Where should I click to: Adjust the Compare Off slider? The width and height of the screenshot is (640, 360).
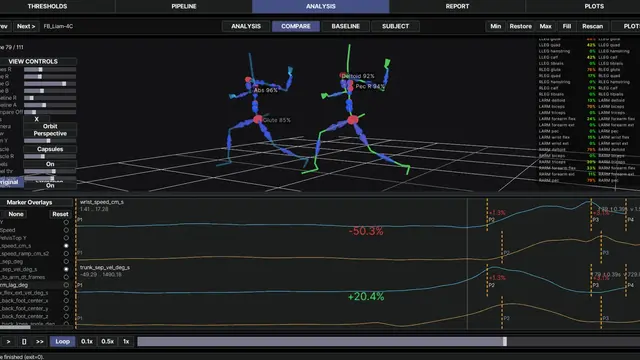point(50,112)
